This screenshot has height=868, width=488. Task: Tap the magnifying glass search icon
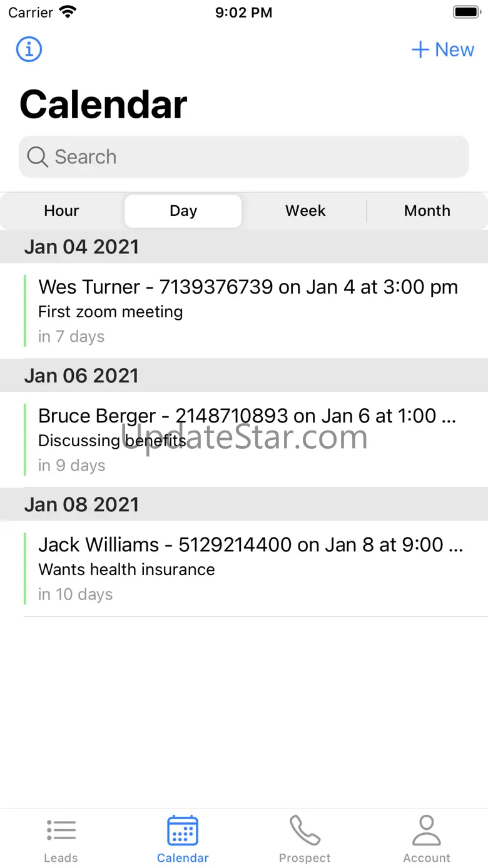click(x=38, y=157)
